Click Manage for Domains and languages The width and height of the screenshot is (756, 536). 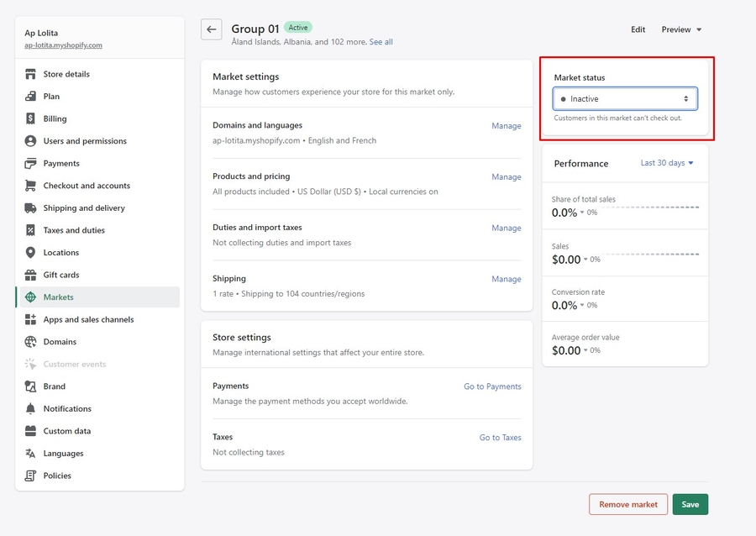coord(506,126)
